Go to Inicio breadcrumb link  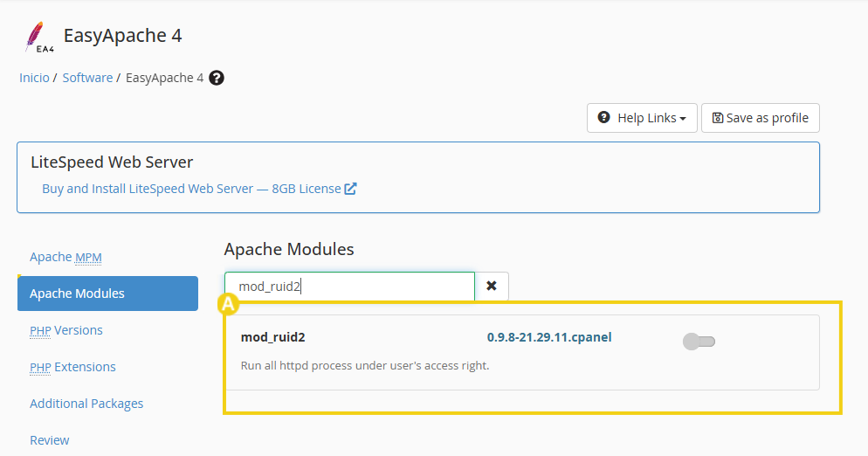click(34, 78)
